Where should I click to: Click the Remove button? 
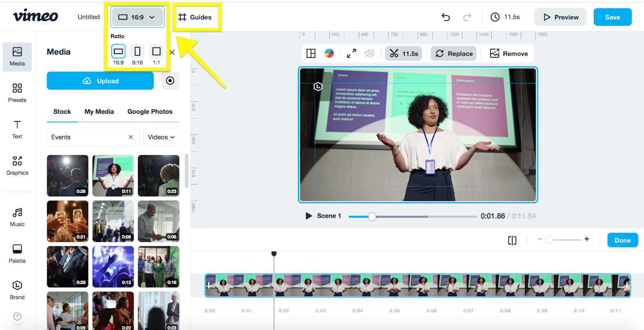click(x=509, y=53)
